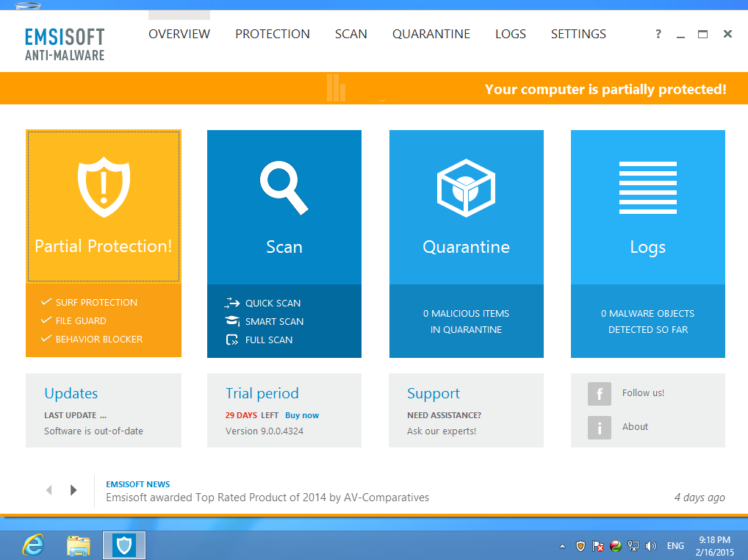The image size is (748, 560).
Task: Show hidden tray icons arrow
Action: tap(562, 547)
